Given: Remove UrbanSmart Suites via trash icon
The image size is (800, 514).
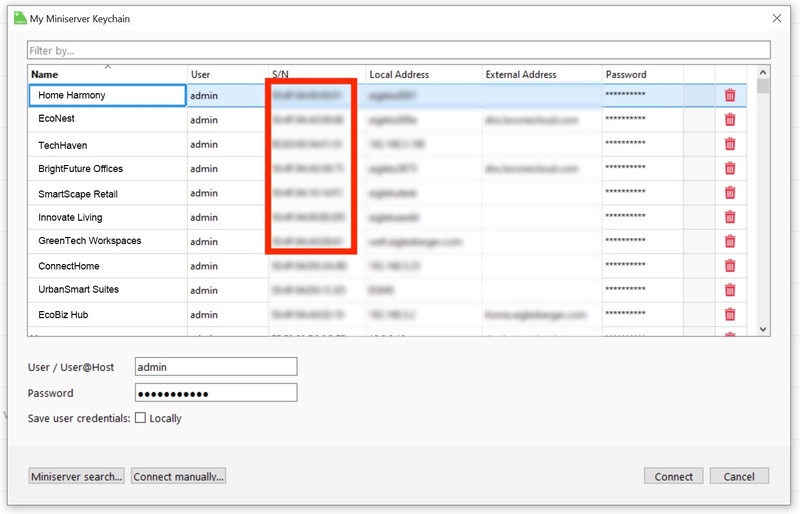Looking at the screenshot, I should click(730, 290).
